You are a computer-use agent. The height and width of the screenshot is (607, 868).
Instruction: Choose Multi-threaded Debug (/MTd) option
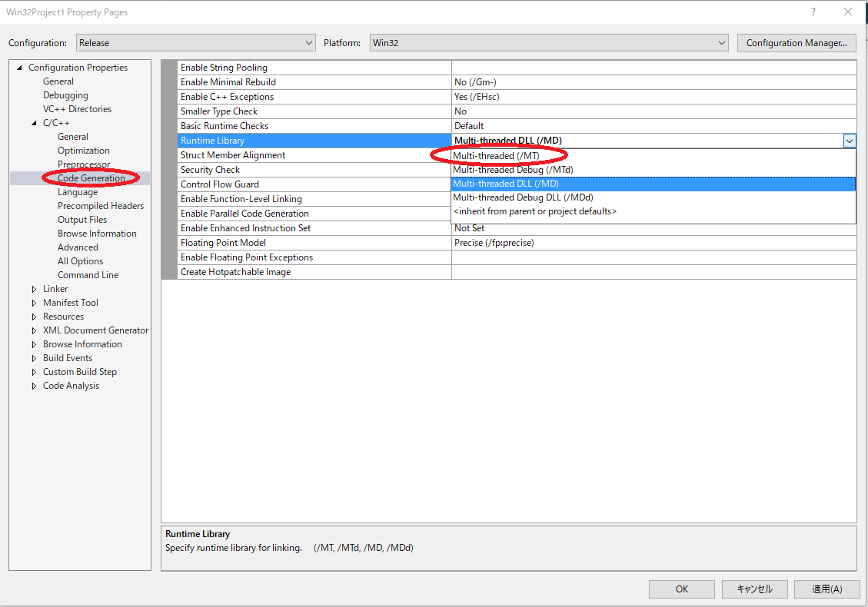pyautogui.click(x=511, y=169)
